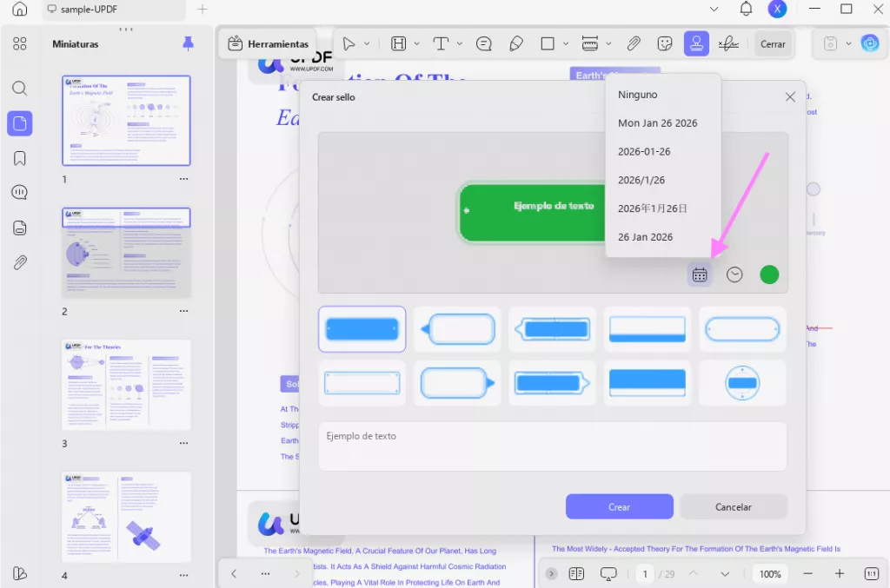This screenshot has width=890, height=588.
Task: Expand the shape tool dropdown arrow
Action: (x=565, y=43)
